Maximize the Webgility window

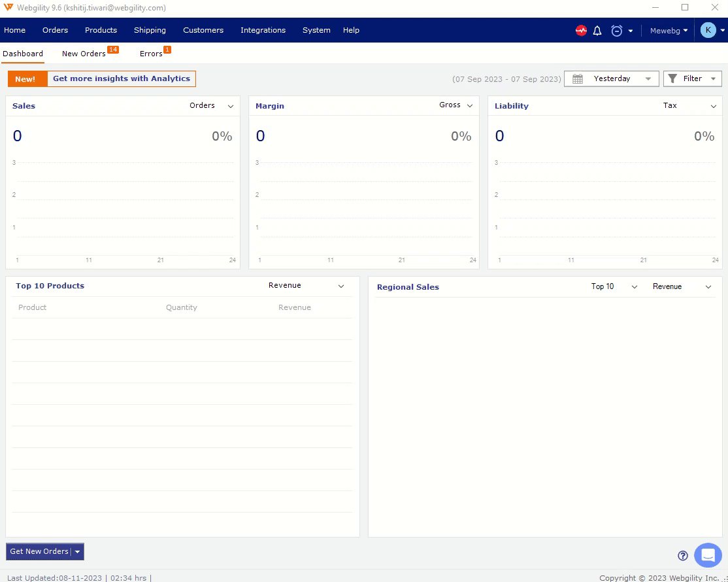685,7
